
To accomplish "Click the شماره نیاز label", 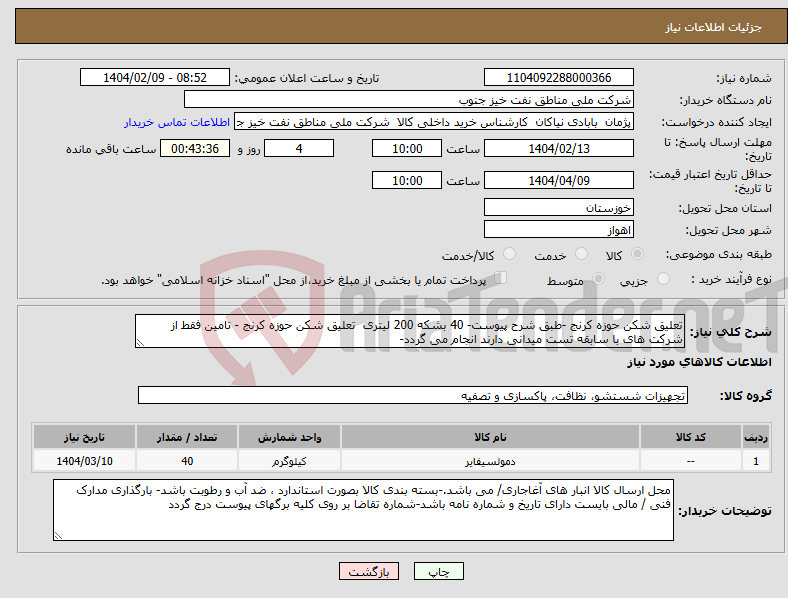I will [x=744, y=78].
